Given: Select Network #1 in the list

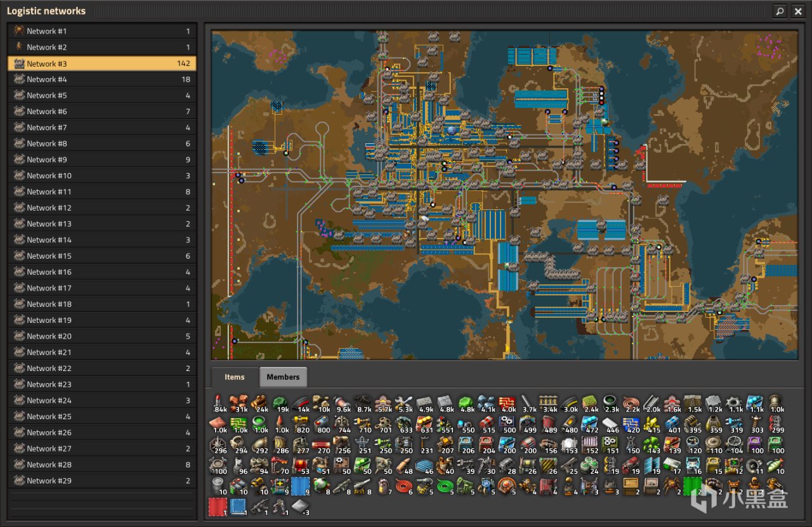Looking at the screenshot, I should coord(102,31).
